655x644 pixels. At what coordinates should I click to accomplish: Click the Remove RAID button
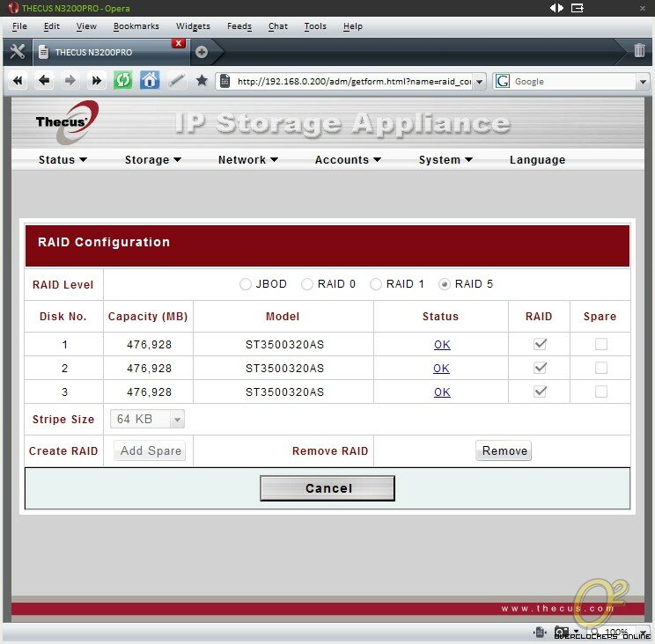(504, 450)
